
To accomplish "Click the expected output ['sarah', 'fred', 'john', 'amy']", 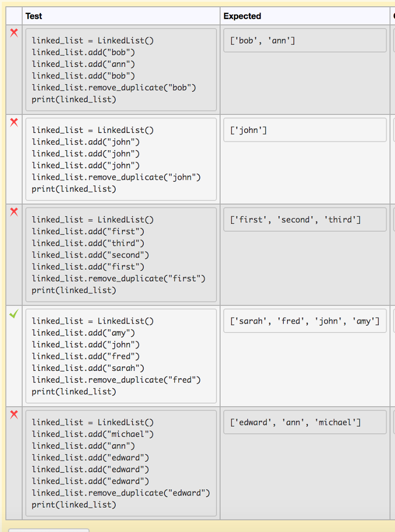I will pos(305,321).
